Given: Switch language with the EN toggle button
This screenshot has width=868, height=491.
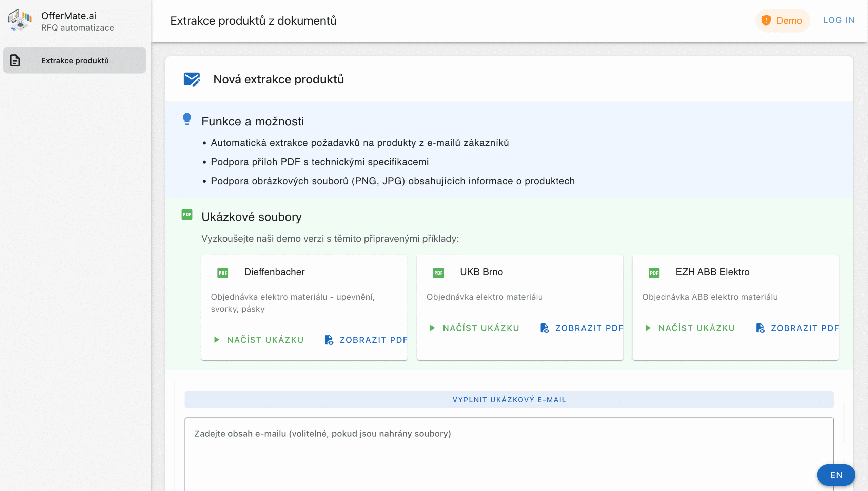Looking at the screenshot, I should (x=836, y=475).
